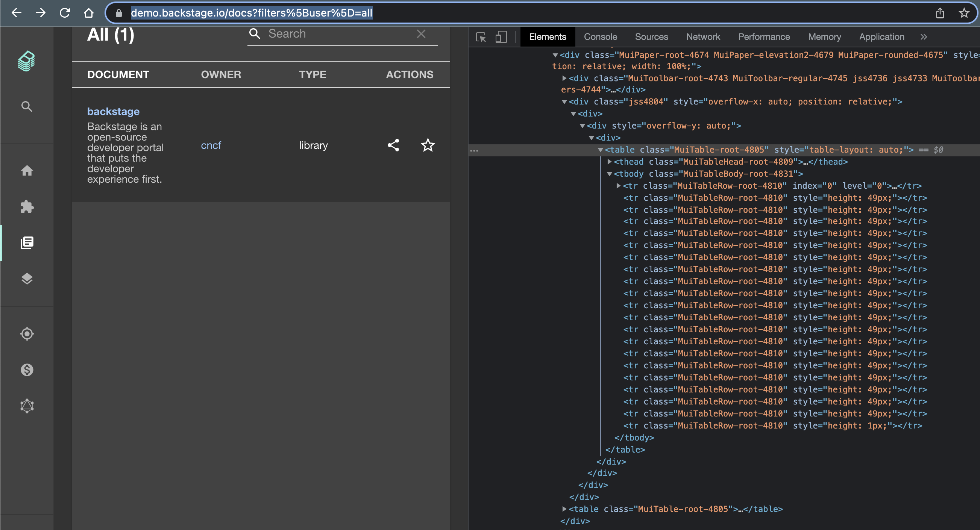
Task: Expand the thead MuiTableHead node
Action: click(610, 162)
